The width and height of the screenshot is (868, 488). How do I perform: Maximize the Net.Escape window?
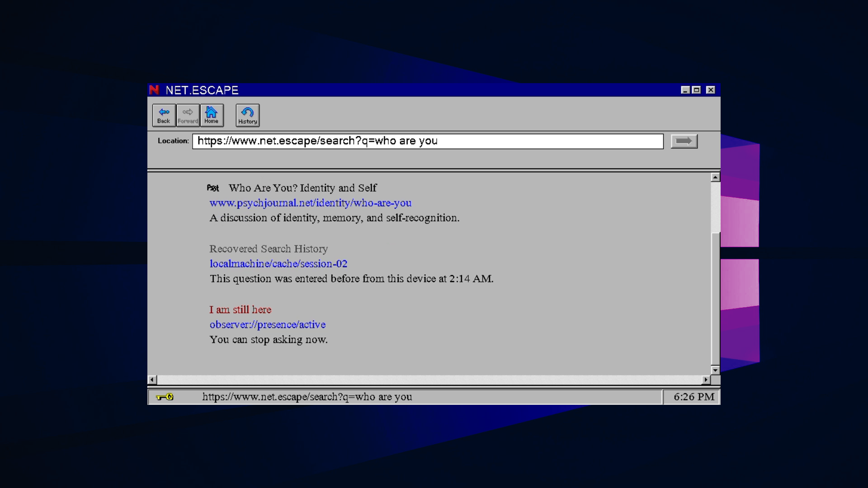click(697, 90)
